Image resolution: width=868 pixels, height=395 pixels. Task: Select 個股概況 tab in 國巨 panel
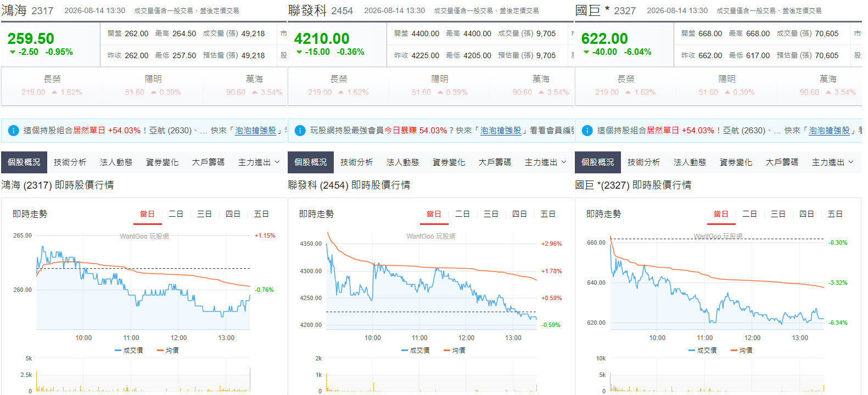tap(598, 162)
